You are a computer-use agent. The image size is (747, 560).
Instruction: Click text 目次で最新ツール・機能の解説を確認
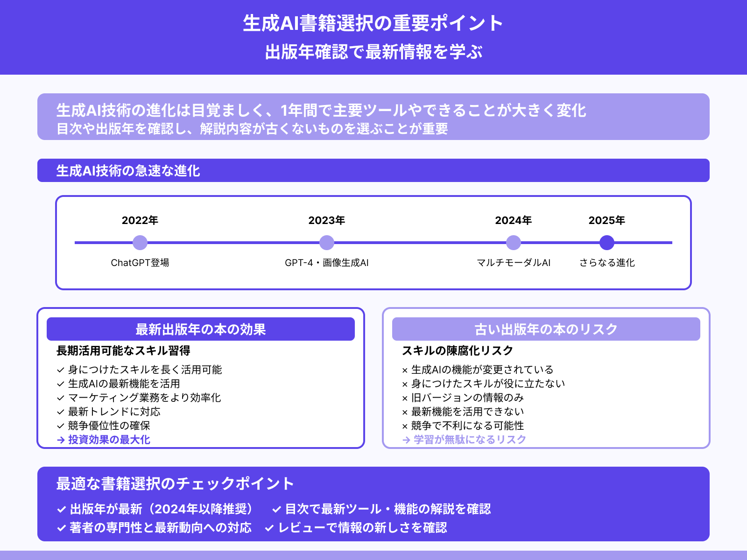click(x=388, y=509)
